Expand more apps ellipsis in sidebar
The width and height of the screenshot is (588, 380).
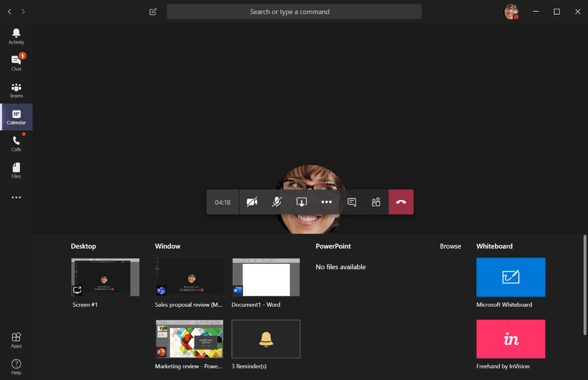point(16,197)
